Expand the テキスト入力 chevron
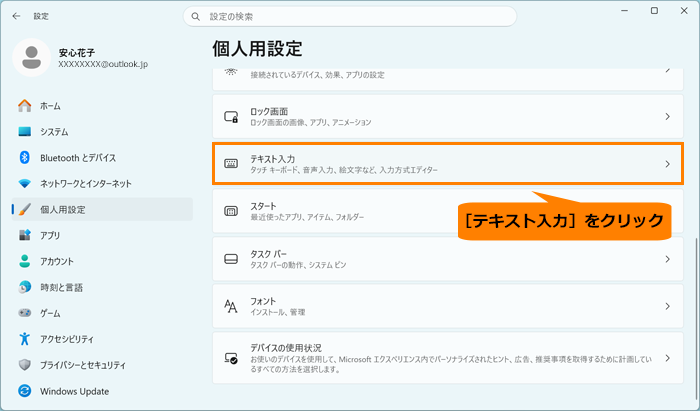 (x=667, y=164)
